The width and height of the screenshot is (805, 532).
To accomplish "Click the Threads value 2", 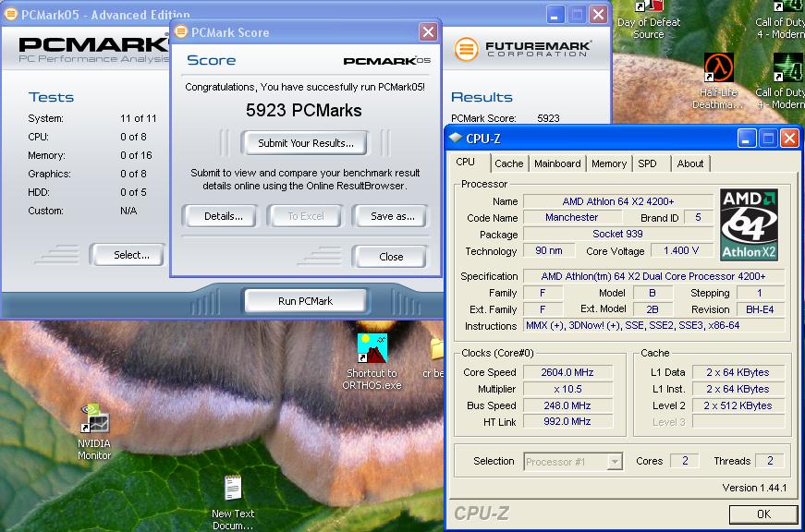I will tap(770, 461).
